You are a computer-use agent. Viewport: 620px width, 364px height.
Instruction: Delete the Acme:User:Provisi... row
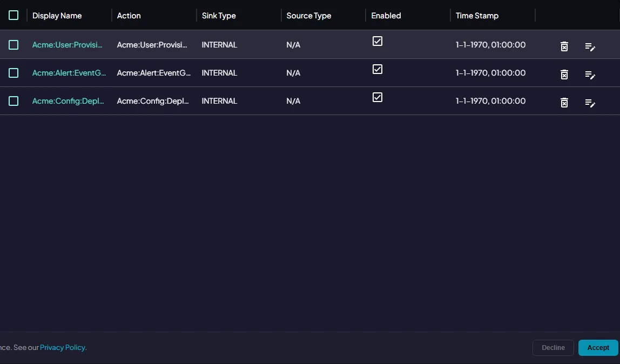pos(564,46)
